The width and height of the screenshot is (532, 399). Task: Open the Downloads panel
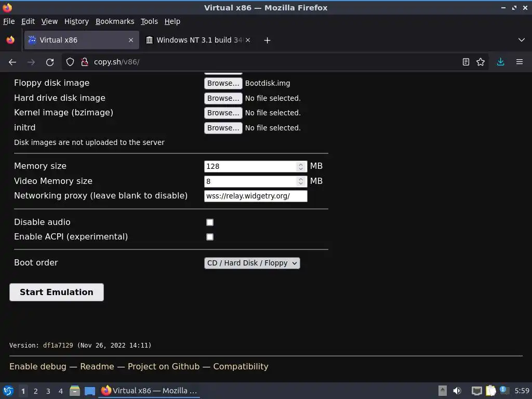pos(500,62)
